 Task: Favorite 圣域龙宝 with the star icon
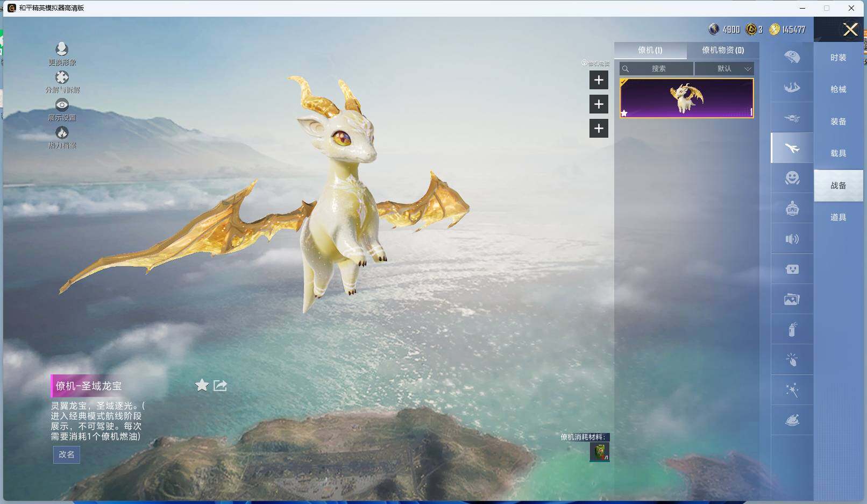(x=202, y=385)
